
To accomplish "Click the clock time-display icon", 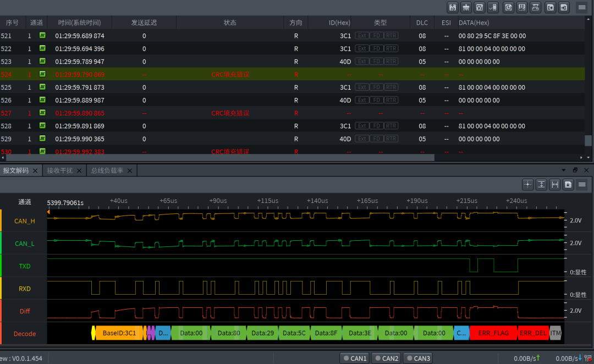I will pyautogui.click(x=508, y=8).
